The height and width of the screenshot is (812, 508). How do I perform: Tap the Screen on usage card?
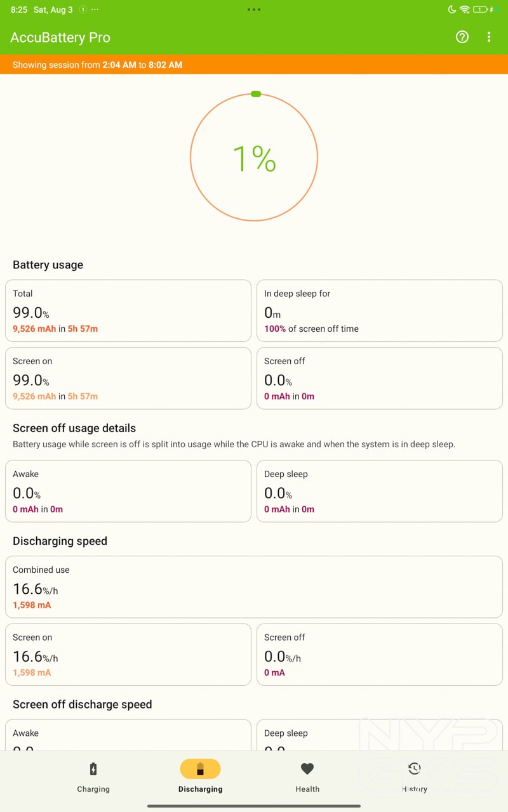coord(128,378)
